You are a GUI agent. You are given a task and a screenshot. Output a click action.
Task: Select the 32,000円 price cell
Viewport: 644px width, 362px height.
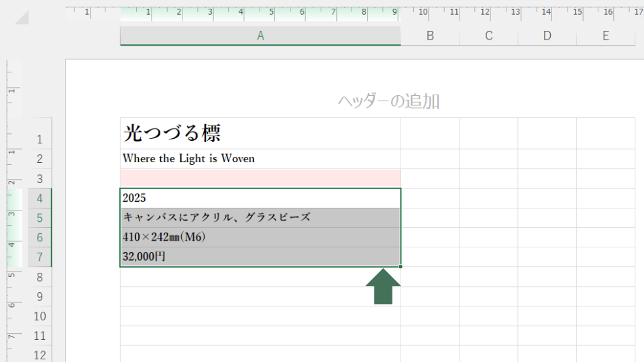click(260, 257)
